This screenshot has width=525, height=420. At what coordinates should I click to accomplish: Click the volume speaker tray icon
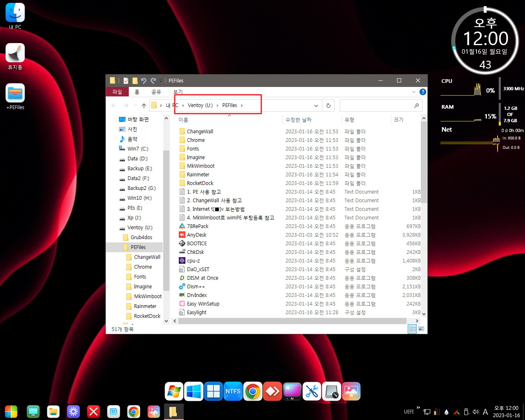pyautogui.click(x=476, y=412)
